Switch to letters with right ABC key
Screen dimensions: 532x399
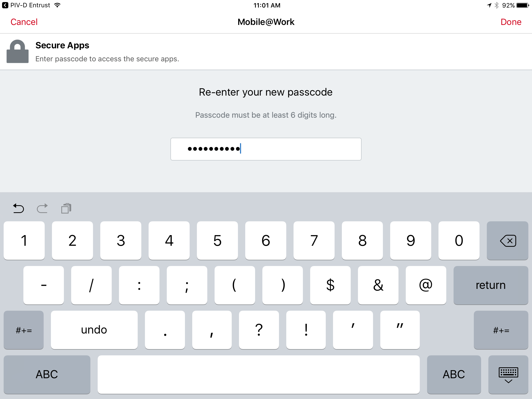coord(454,375)
